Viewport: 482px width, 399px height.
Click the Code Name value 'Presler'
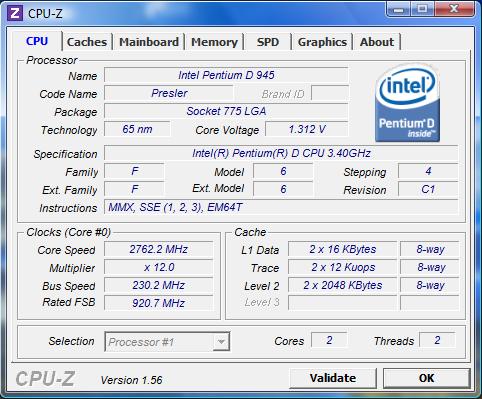pyautogui.click(x=169, y=93)
